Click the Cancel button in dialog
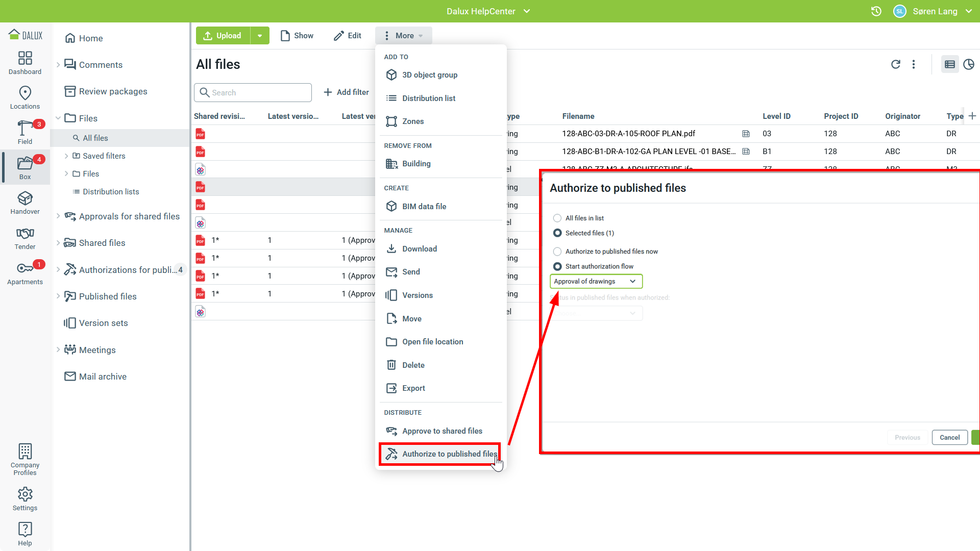 (x=949, y=438)
